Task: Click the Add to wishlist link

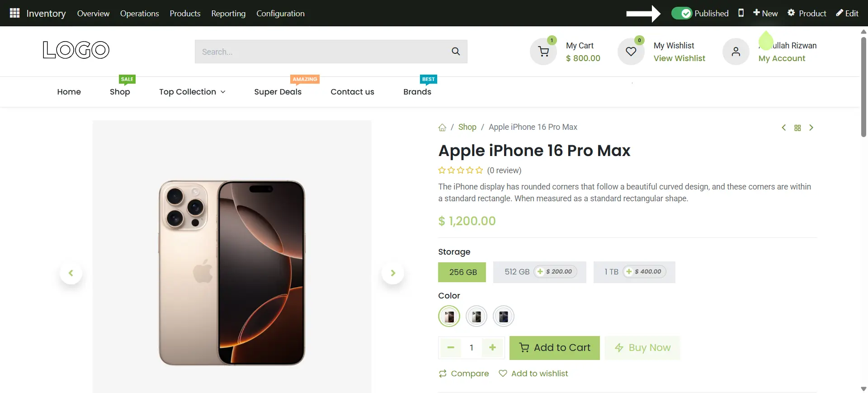Action: pos(533,374)
